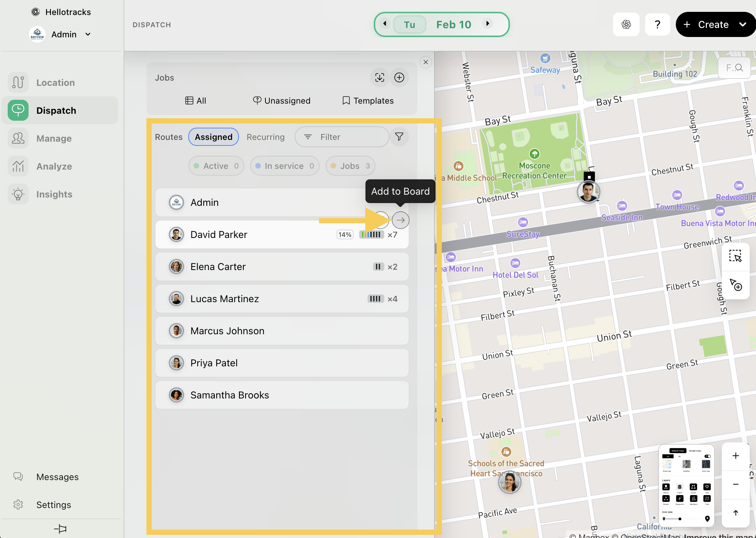The height and width of the screenshot is (538, 756).
Task: Zoom in the map with plus button
Action: [736, 456]
